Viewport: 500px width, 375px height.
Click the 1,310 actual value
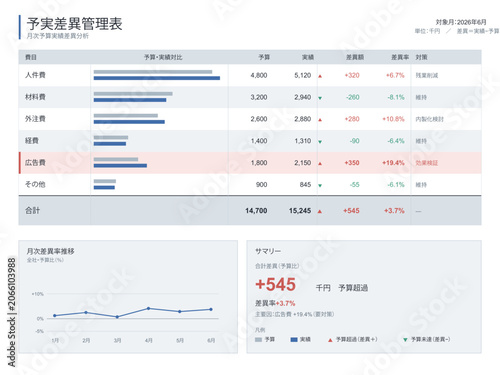[303, 141]
